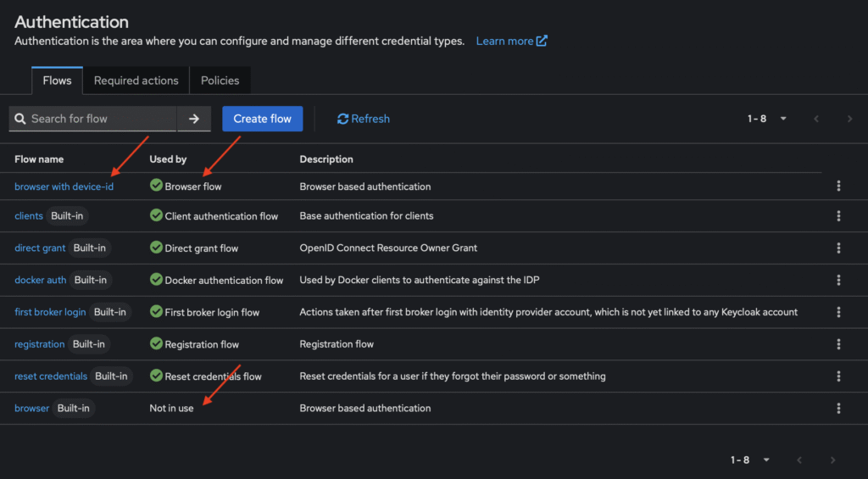
Task: Open kebab menu for built-in browser flow
Action: click(838, 409)
